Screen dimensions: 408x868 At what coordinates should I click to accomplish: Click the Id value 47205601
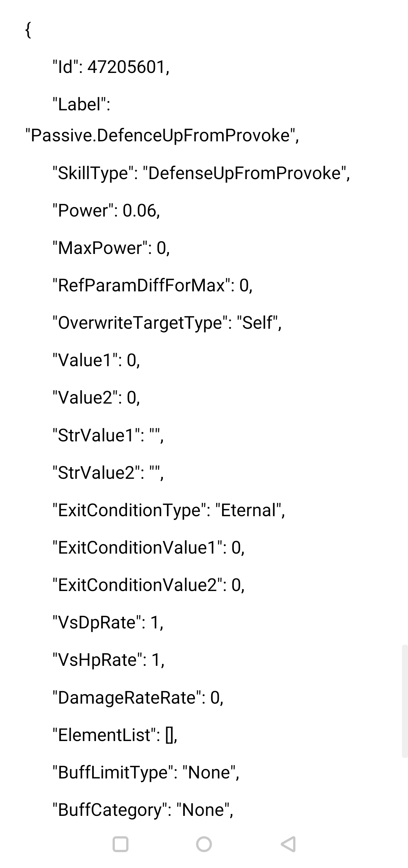(x=128, y=67)
